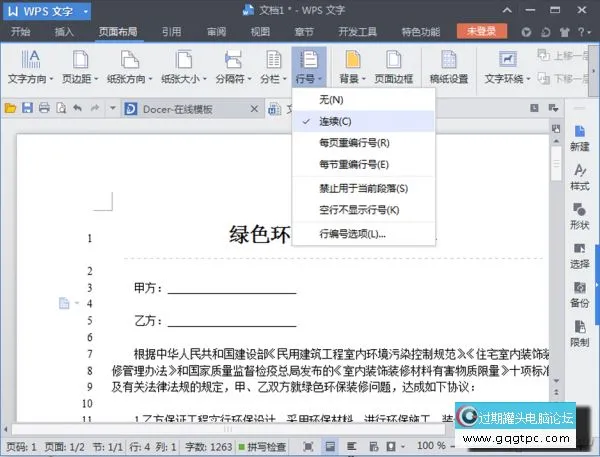
Task: Open the 形状 shapes side panel
Action: (x=579, y=216)
